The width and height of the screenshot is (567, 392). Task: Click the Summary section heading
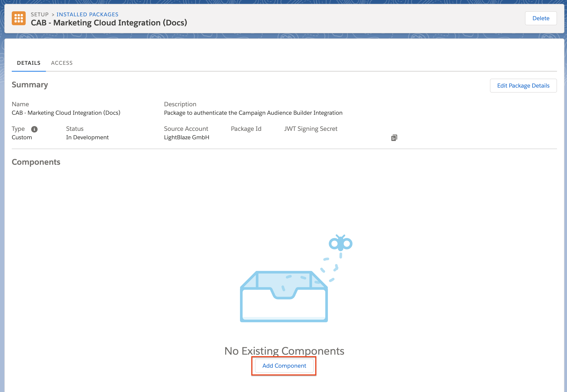tap(30, 85)
